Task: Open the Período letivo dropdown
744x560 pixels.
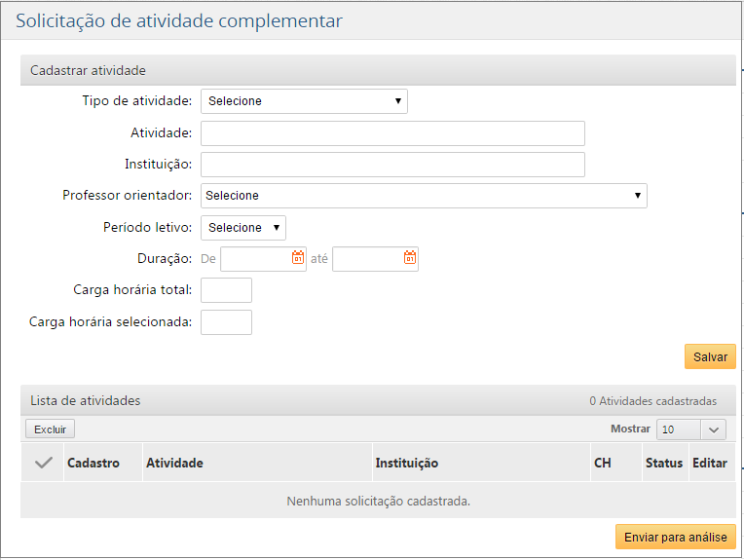Action: 243,228
